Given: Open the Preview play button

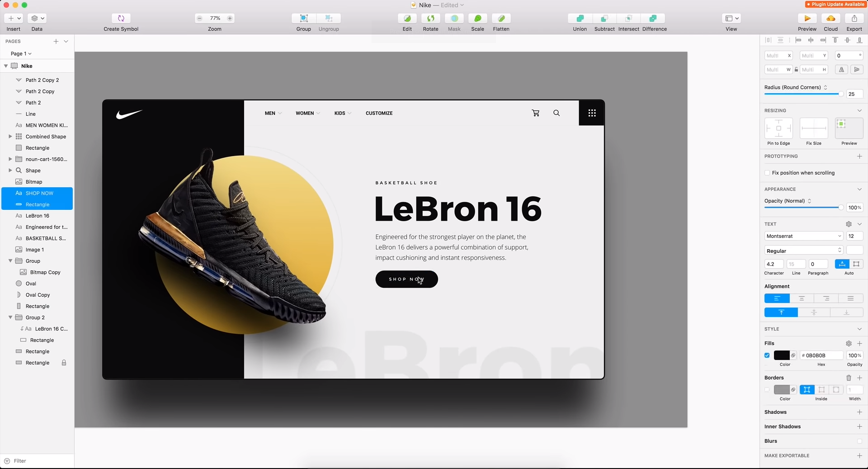Looking at the screenshot, I should pyautogui.click(x=807, y=19).
